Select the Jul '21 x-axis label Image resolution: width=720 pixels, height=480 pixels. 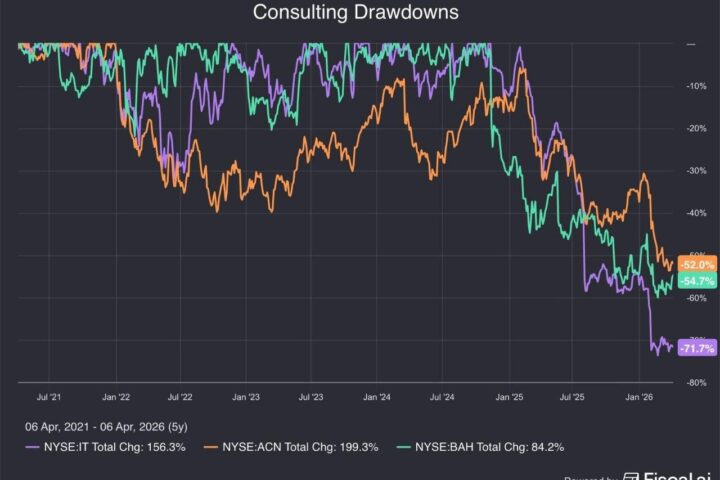(49, 397)
